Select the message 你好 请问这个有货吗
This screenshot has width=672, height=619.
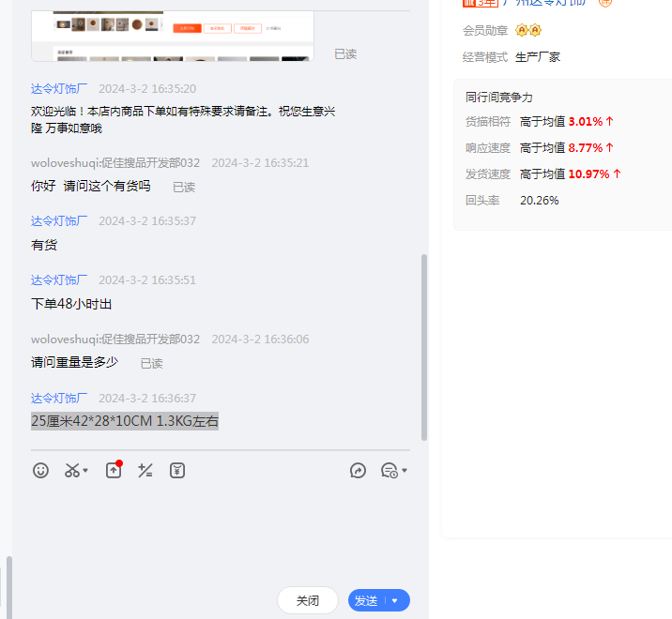[91, 186]
